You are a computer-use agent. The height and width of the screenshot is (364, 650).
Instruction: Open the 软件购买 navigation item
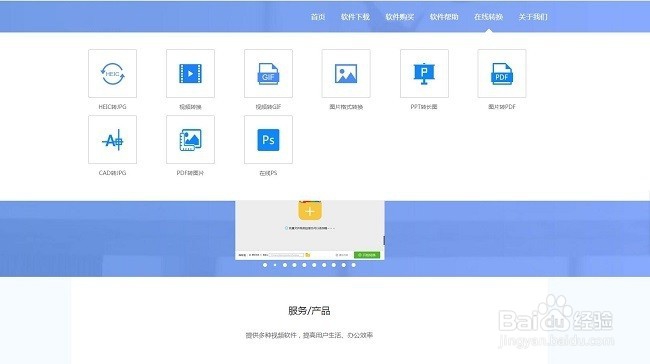tap(400, 17)
